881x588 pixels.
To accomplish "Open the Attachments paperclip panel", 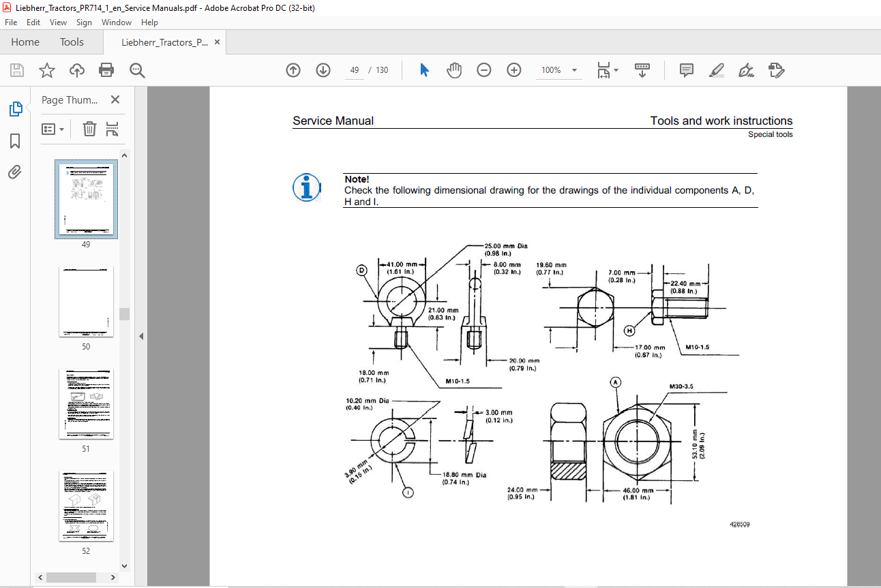I will pos(15,172).
